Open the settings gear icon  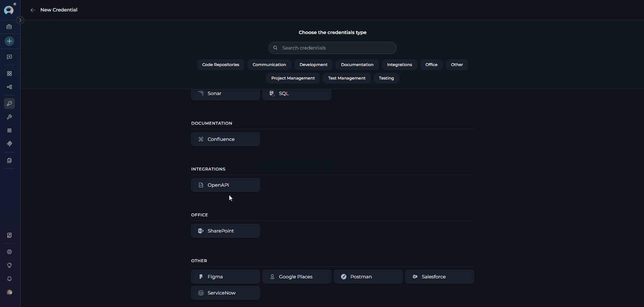click(x=9, y=252)
